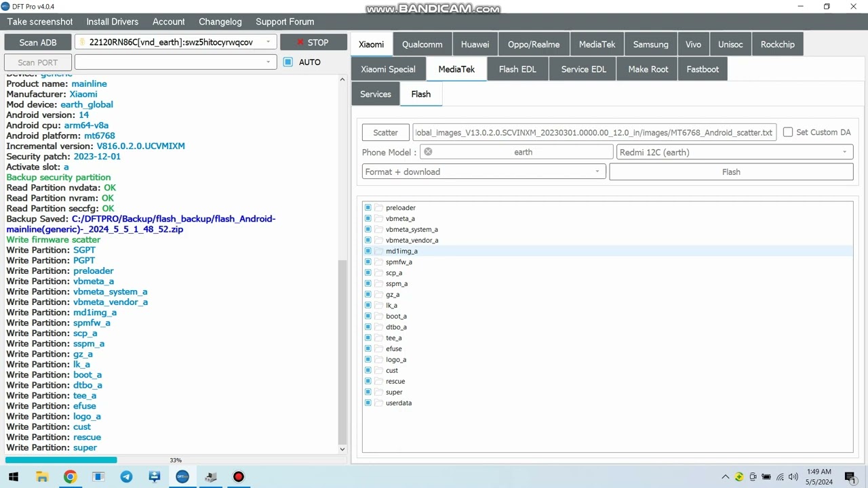
Task: Click the folder icon next to userdata
Action: click(380, 403)
